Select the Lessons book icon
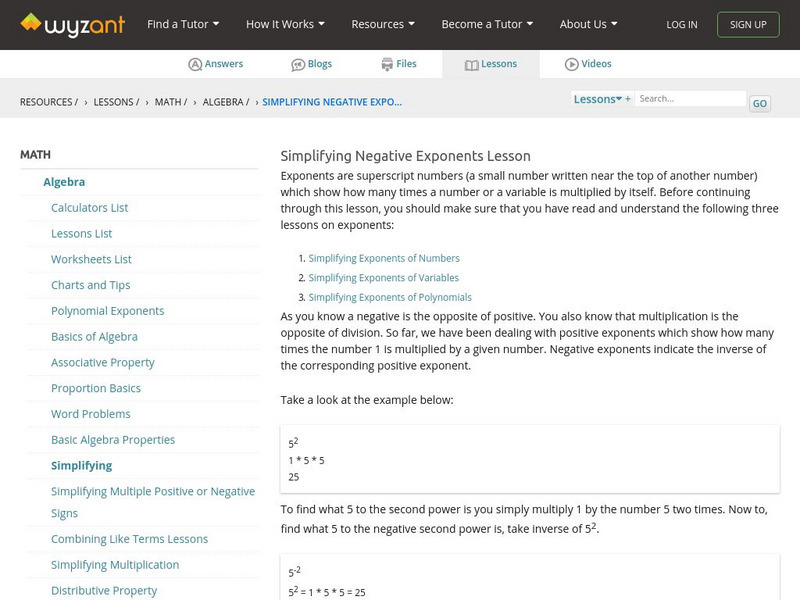Screen dimensions: 800x600 472,64
